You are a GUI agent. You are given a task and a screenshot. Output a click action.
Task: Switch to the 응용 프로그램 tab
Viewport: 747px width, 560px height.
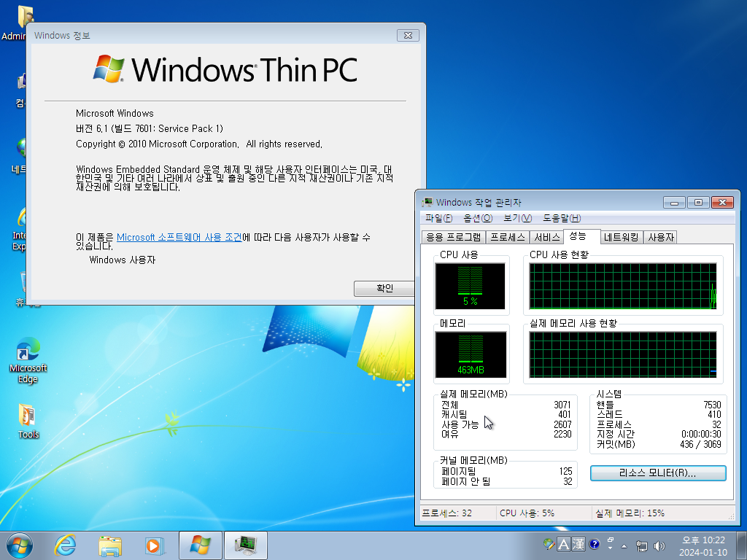click(454, 237)
